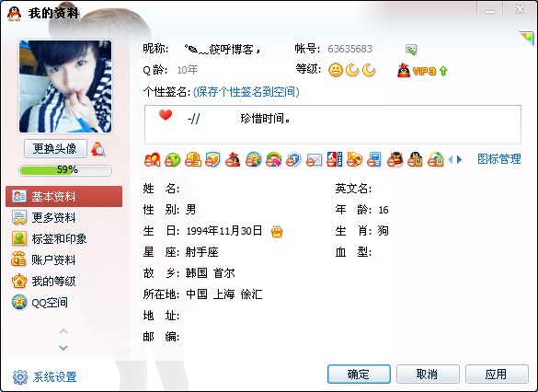Click the blue shield service icon
Viewport: 538px width, 392px height.
tap(293, 160)
